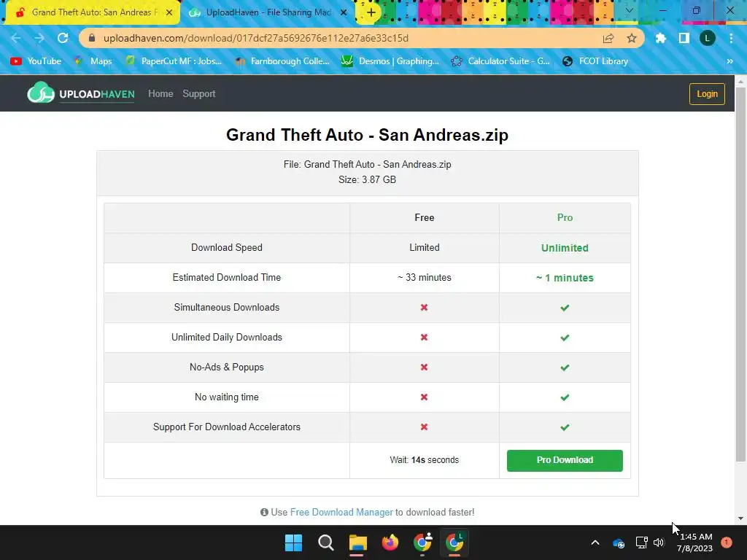This screenshot has width=747, height=560.
Task: Click the green Pro Download button
Action: (565, 461)
